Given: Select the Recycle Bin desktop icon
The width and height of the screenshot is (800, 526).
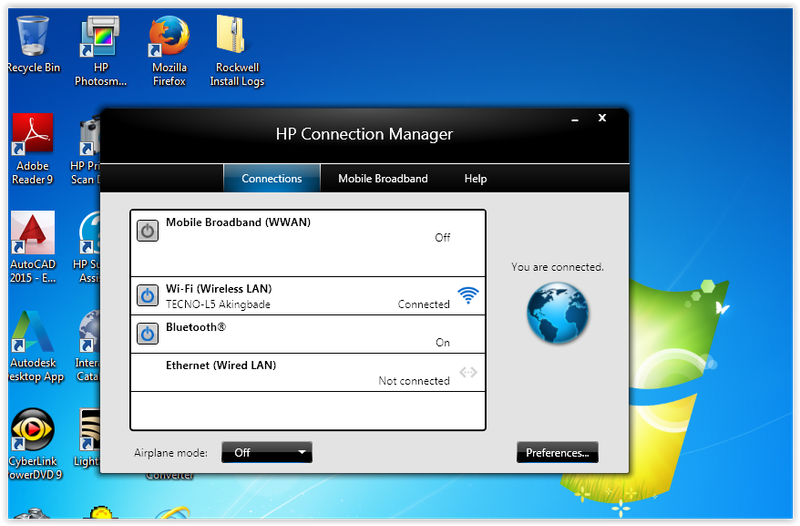Looking at the screenshot, I should pos(33,45).
